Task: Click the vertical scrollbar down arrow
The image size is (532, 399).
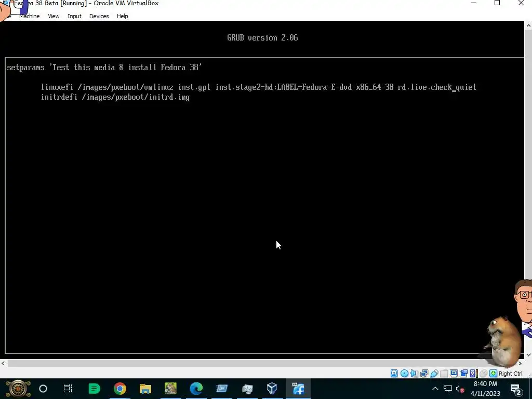Action: [528, 354]
